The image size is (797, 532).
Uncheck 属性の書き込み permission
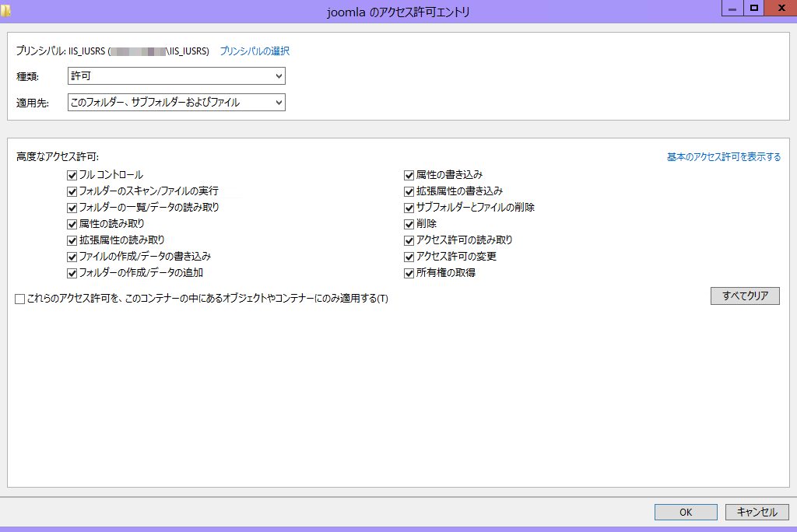[409, 175]
